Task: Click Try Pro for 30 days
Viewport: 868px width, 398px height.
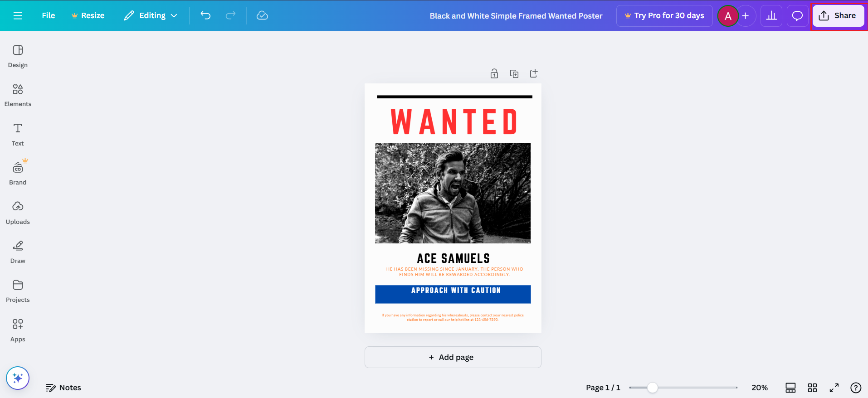Action: click(x=664, y=16)
